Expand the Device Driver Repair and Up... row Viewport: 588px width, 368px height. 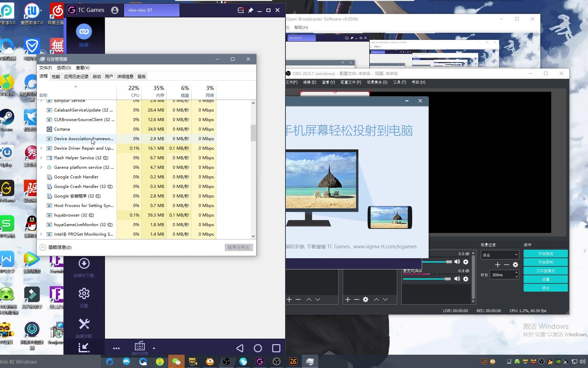click(x=41, y=148)
